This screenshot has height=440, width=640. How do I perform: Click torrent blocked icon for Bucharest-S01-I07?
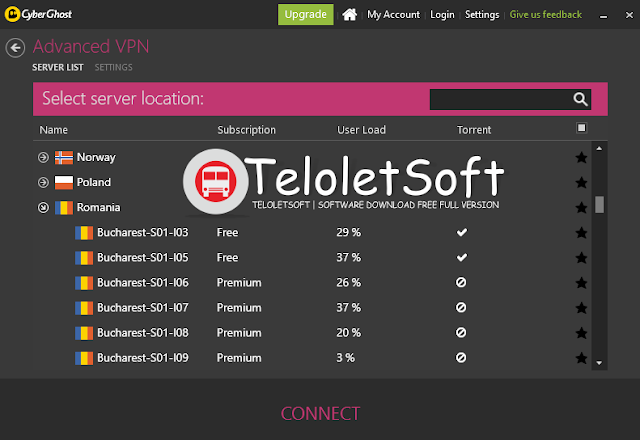click(x=461, y=307)
